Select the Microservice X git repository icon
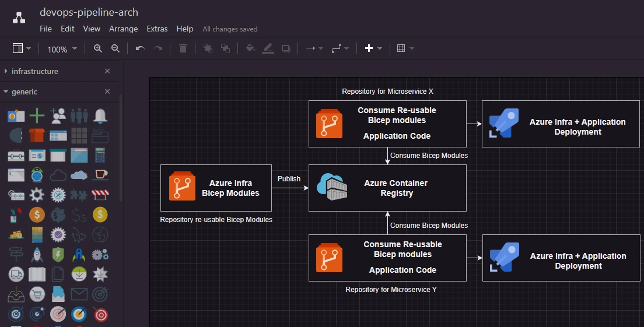The height and width of the screenshot is (327, 644). pos(329,124)
